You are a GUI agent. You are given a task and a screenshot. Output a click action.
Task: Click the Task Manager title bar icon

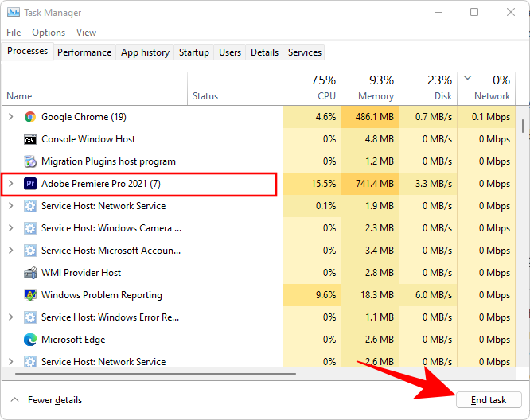tap(14, 13)
